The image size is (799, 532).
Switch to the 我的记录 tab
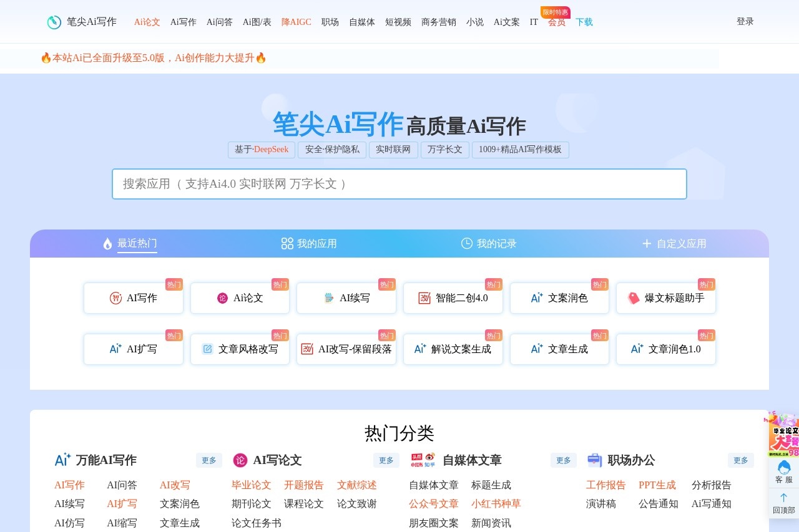[489, 244]
